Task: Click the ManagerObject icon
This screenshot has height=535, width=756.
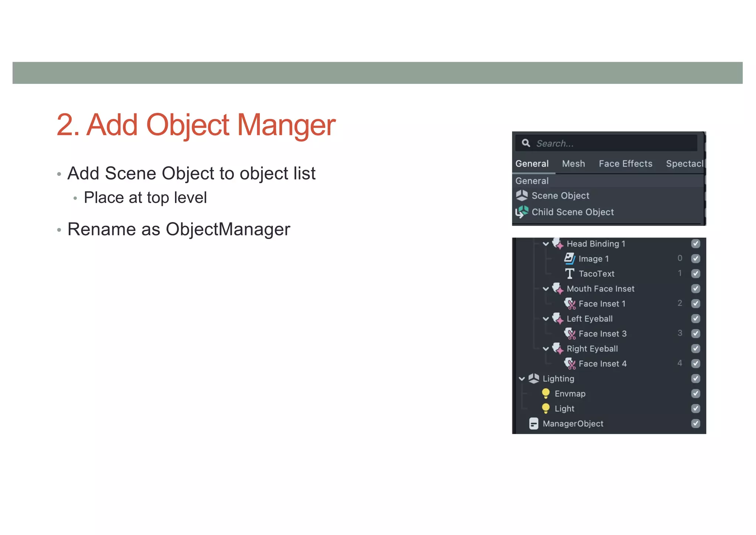Action: click(534, 423)
